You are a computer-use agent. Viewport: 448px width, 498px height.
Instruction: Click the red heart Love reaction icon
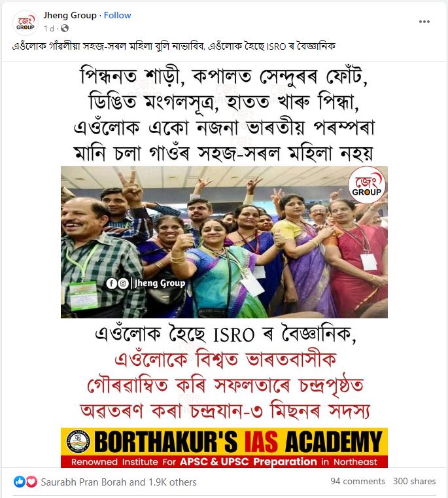click(31, 482)
